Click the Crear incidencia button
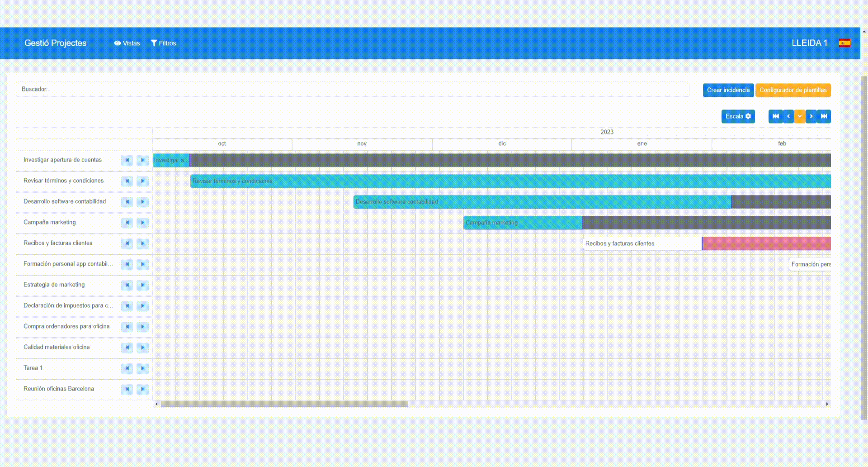The height and width of the screenshot is (467, 868). pos(728,90)
